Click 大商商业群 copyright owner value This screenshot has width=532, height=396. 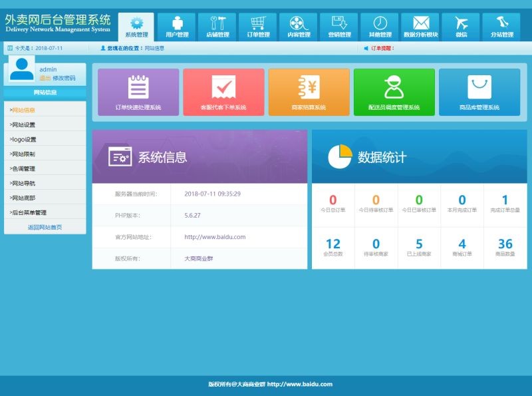tap(198, 258)
